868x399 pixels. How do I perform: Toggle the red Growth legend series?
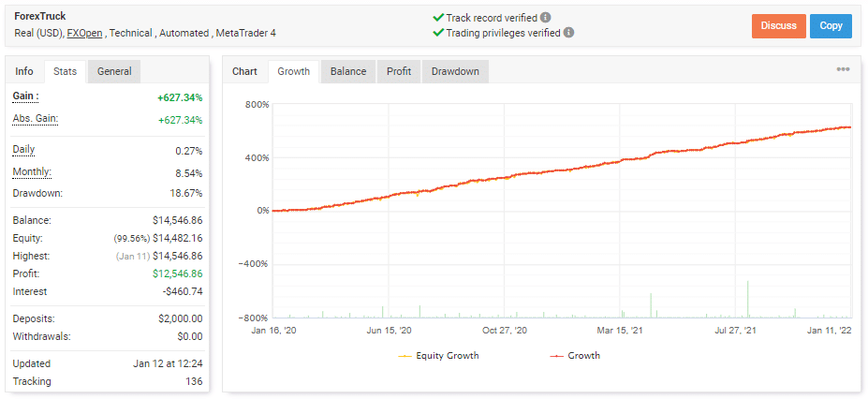pos(575,356)
